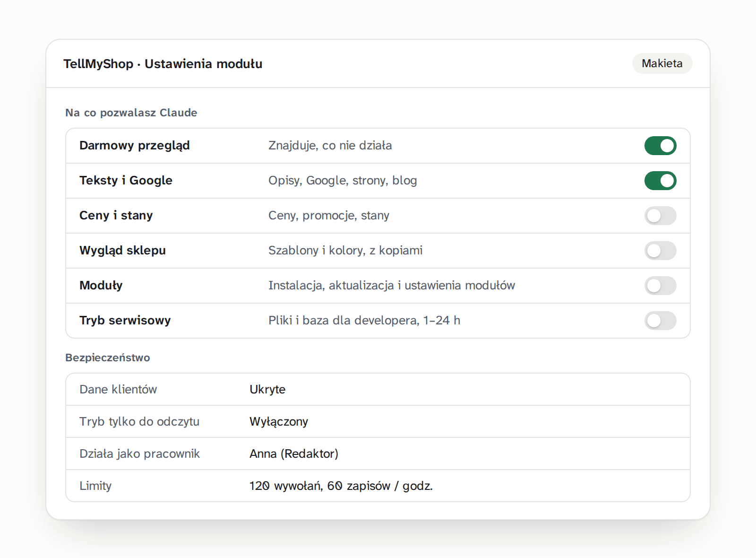Enable the Moduły toggle
The width and height of the screenshot is (756, 558).
pos(660,286)
